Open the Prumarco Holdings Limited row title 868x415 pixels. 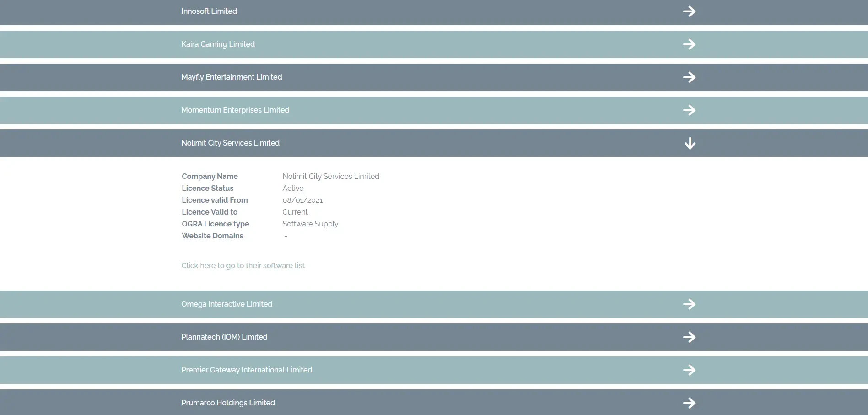(228, 403)
